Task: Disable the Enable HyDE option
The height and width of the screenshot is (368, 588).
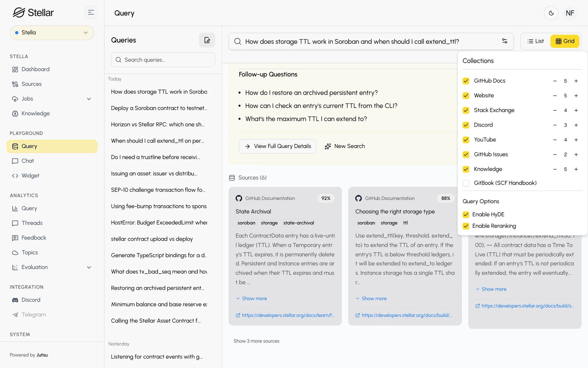Action: pos(466,214)
